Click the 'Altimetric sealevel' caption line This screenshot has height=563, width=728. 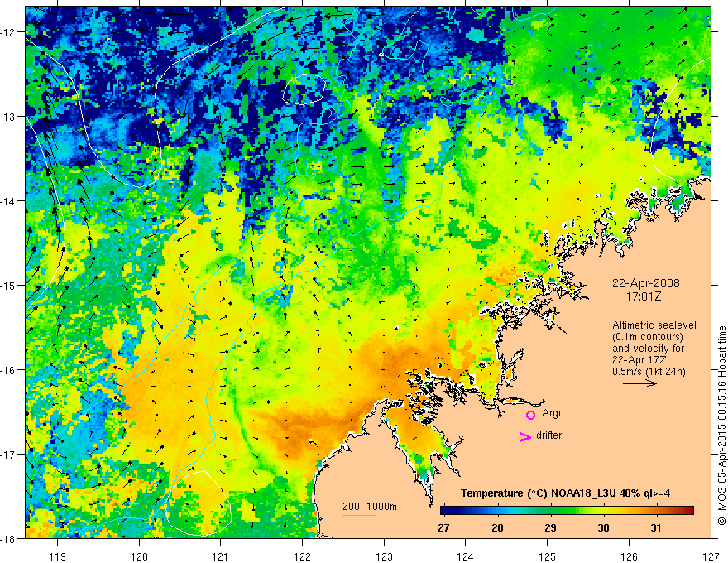click(x=654, y=325)
